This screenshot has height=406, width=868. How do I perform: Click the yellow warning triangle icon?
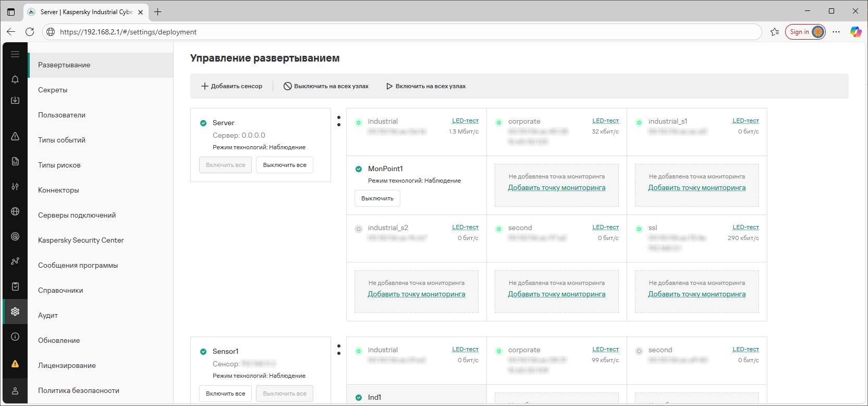[x=15, y=364]
